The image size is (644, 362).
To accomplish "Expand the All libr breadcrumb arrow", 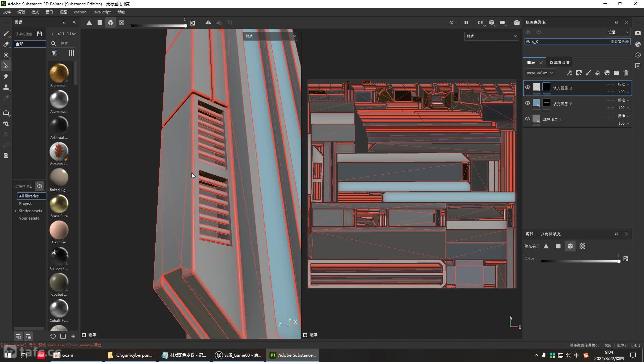I will [x=53, y=34].
